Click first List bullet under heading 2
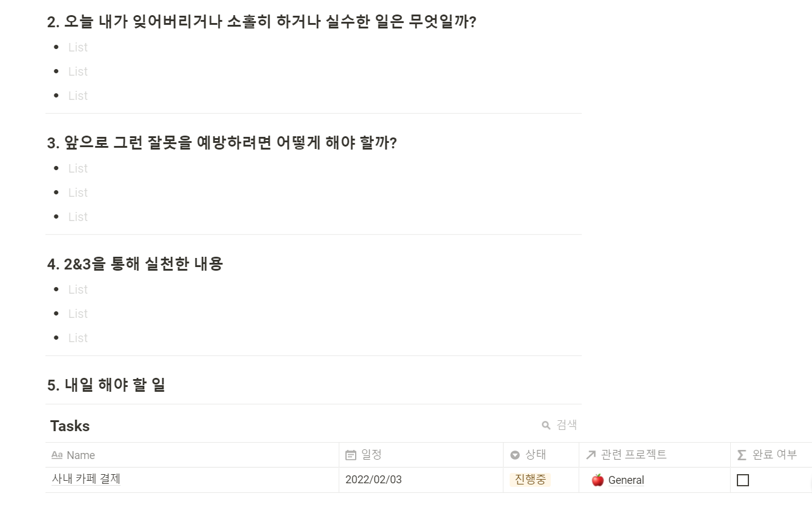The width and height of the screenshot is (812, 522). (x=78, y=47)
